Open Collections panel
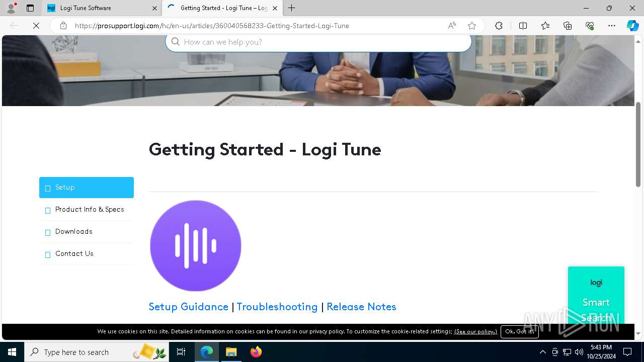This screenshot has width=644, height=362. click(x=568, y=26)
